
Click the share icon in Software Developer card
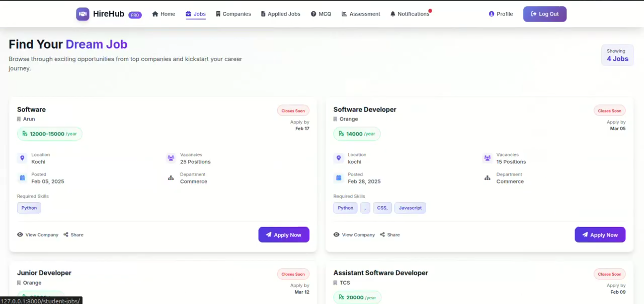coord(382,235)
